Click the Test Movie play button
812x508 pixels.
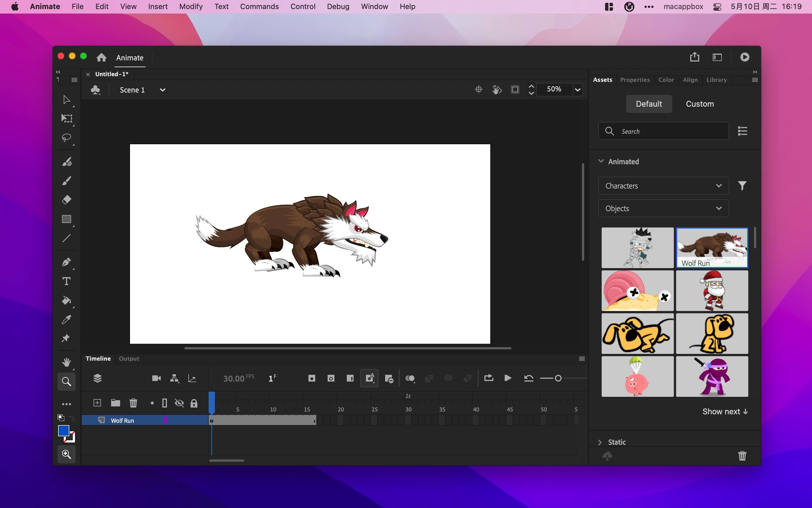tap(745, 57)
